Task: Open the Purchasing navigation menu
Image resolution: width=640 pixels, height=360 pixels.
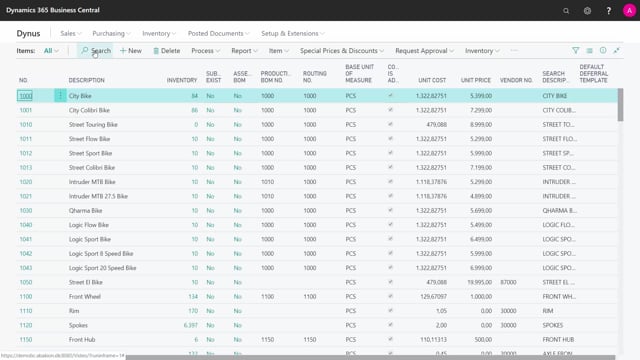Action: pyautogui.click(x=111, y=33)
